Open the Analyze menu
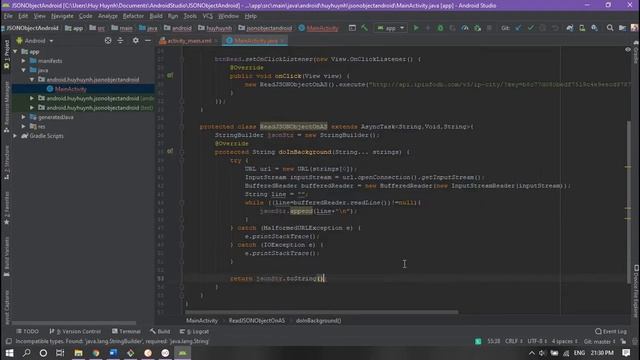This screenshot has width=640, height=360. pyautogui.click(x=108, y=16)
